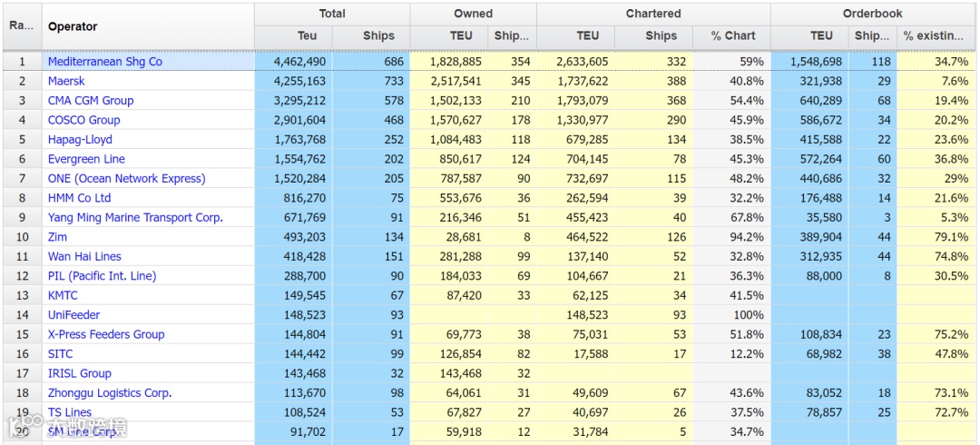The image size is (980, 445).
Task: Open the SITC operator link
Action: click(x=61, y=353)
